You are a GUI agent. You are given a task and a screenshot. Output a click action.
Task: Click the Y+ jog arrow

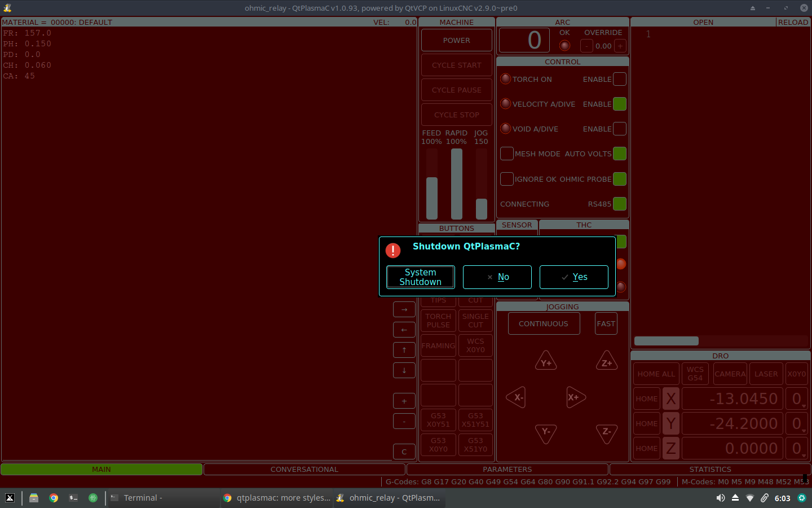pyautogui.click(x=546, y=361)
